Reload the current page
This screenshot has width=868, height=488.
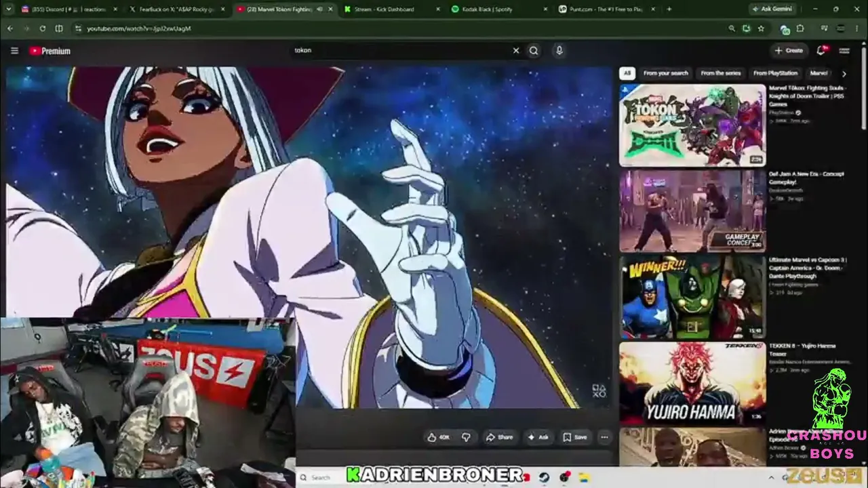coord(43,28)
